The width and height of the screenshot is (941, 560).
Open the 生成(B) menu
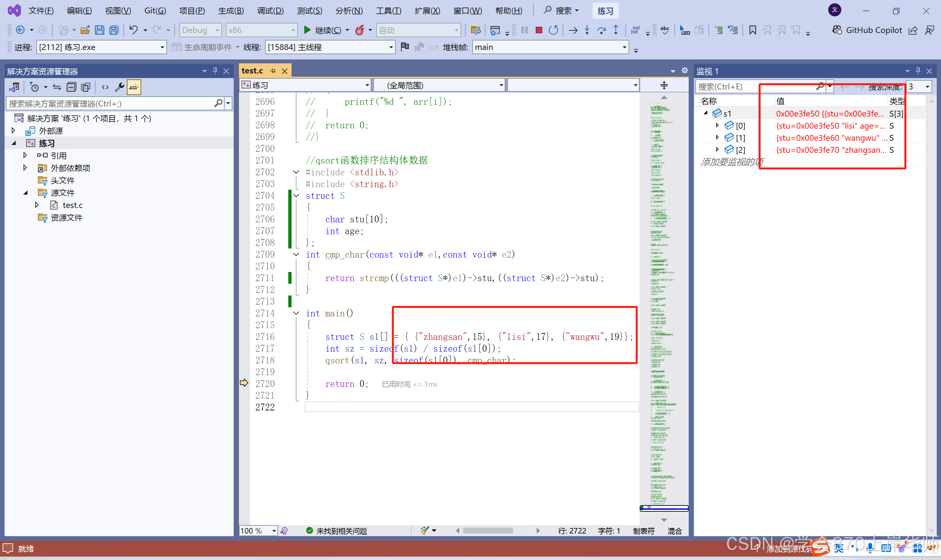[231, 10]
